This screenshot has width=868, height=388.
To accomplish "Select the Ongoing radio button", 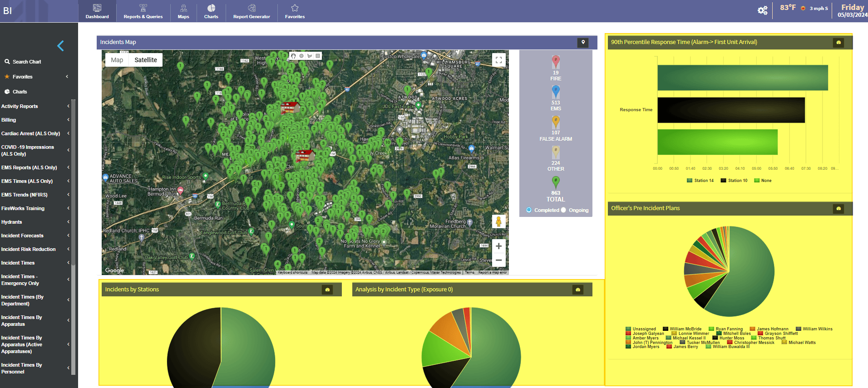I will click(x=563, y=210).
